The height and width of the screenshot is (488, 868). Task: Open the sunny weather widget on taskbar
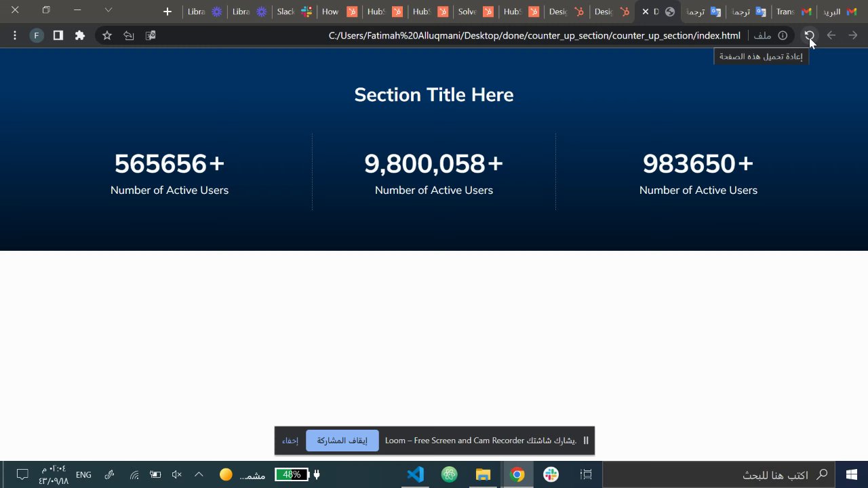point(242,475)
